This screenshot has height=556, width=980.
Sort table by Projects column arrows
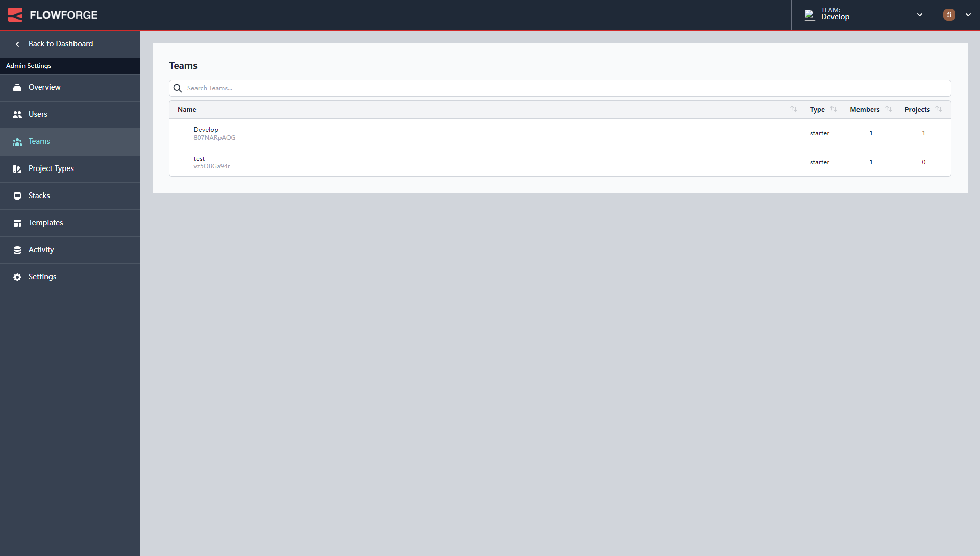(x=939, y=109)
